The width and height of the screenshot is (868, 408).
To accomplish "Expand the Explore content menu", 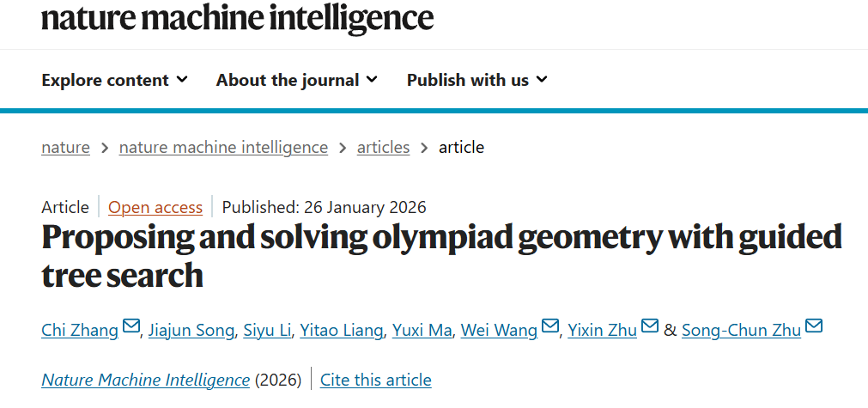I will coord(114,80).
